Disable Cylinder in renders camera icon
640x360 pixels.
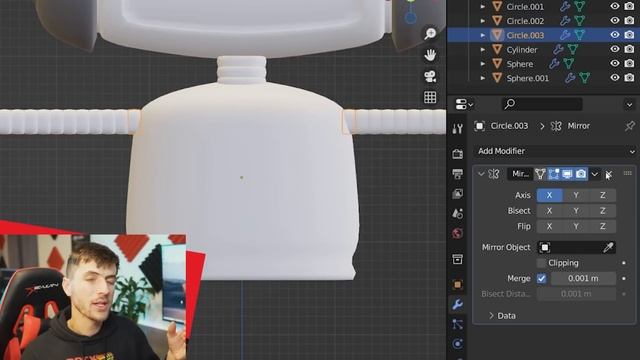(629, 49)
